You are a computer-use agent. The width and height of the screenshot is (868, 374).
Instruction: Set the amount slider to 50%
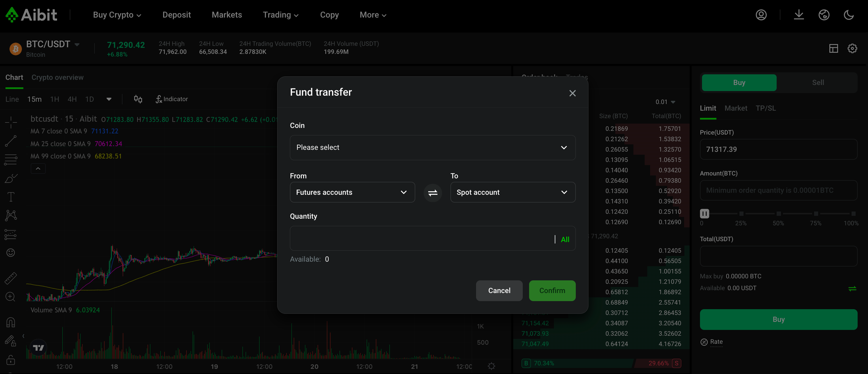tap(778, 214)
